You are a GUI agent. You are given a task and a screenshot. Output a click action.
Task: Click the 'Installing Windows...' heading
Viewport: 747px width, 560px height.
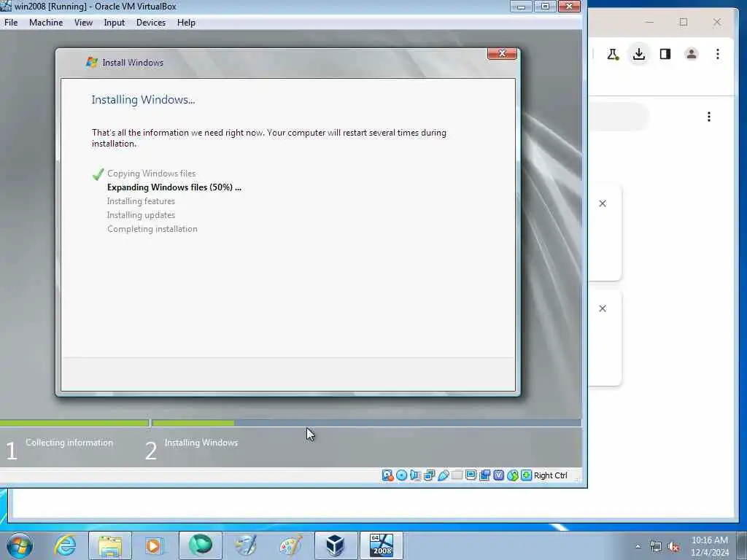143,99
